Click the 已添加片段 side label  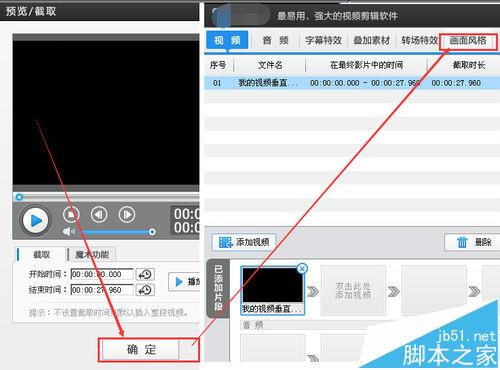[x=218, y=288]
